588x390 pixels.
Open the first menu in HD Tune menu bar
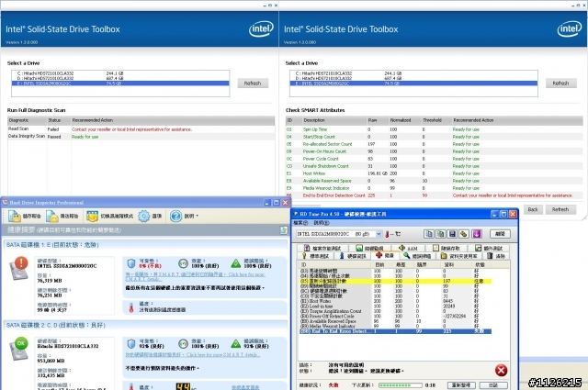[x=300, y=223]
